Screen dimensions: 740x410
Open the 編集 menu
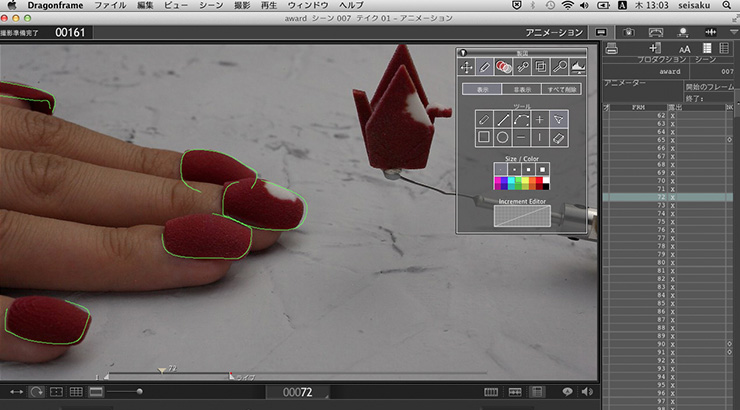(x=145, y=5)
